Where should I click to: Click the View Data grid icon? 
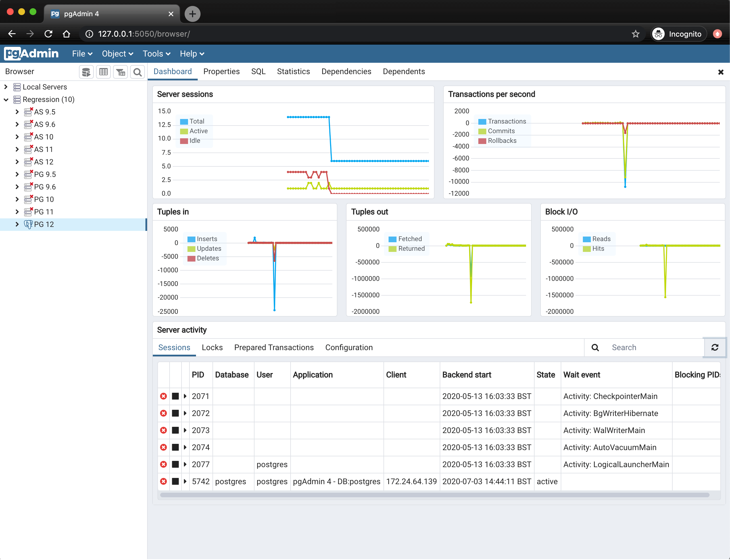[103, 72]
